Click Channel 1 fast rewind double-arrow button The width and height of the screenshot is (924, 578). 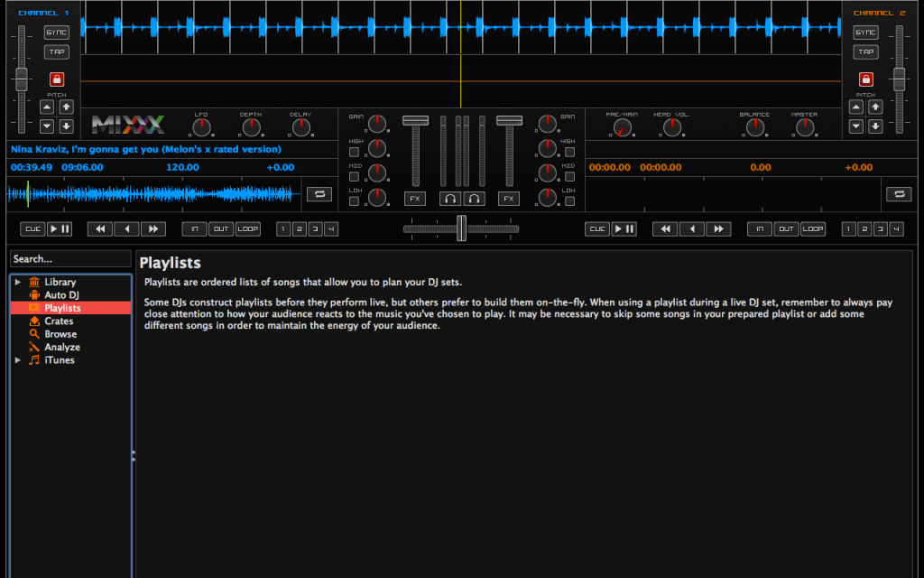[101, 229]
